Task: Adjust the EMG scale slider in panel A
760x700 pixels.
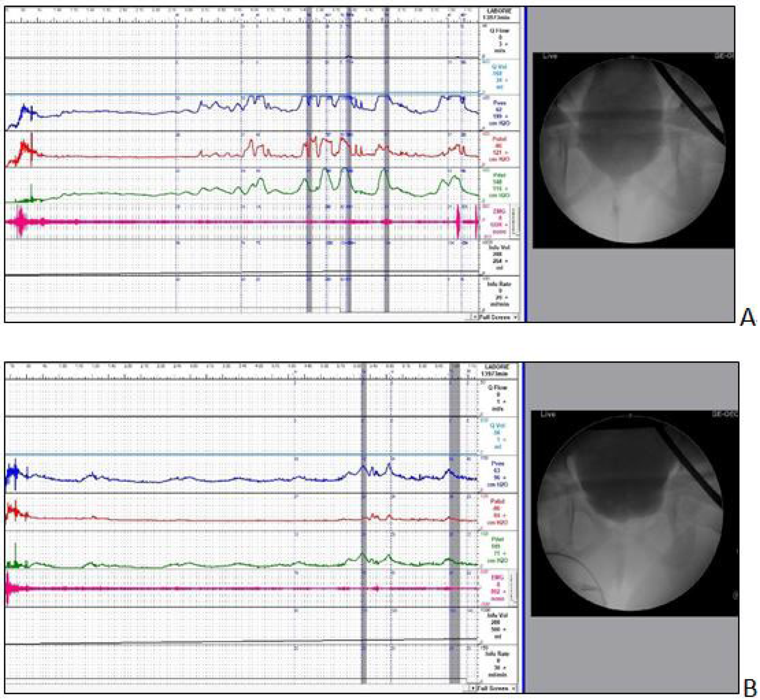Action: [515, 221]
